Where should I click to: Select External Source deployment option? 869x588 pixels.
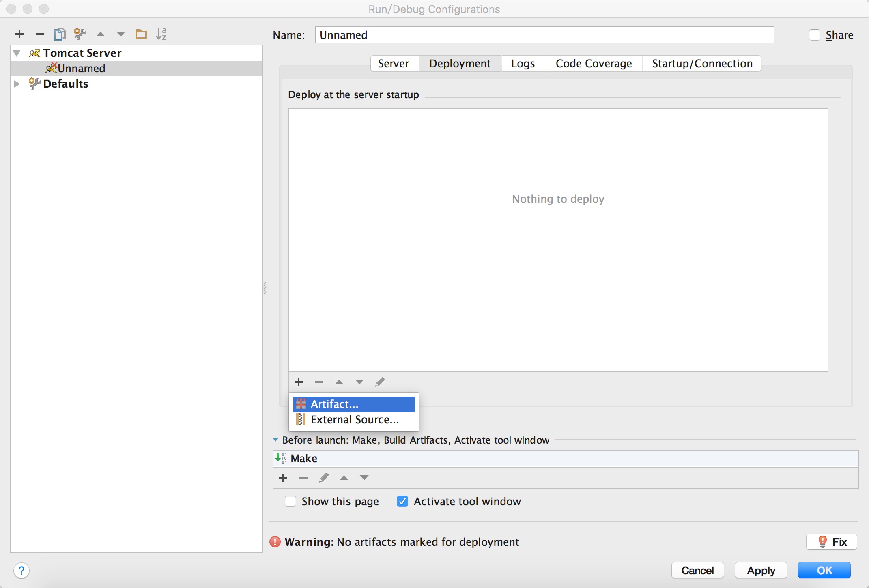click(355, 420)
